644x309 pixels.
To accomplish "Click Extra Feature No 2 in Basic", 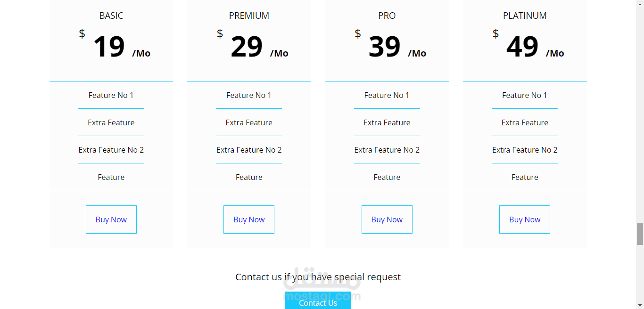I will (x=111, y=150).
